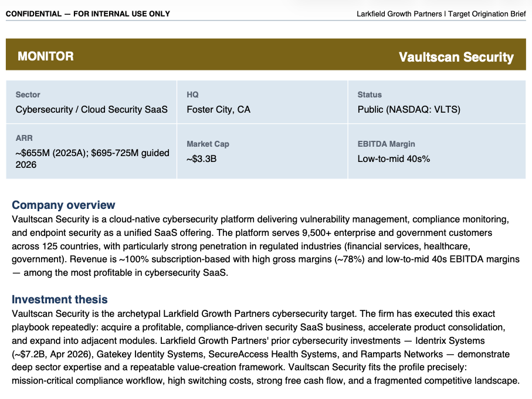Select the 'Cybersecurity / Cloud Security SaaS' value

(x=92, y=110)
